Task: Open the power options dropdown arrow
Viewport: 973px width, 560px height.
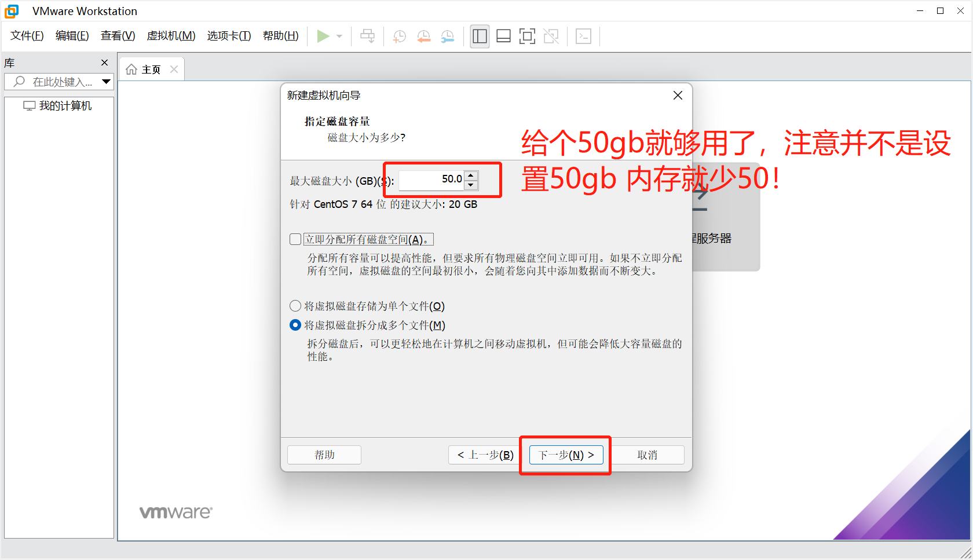Action: [x=339, y=36]
